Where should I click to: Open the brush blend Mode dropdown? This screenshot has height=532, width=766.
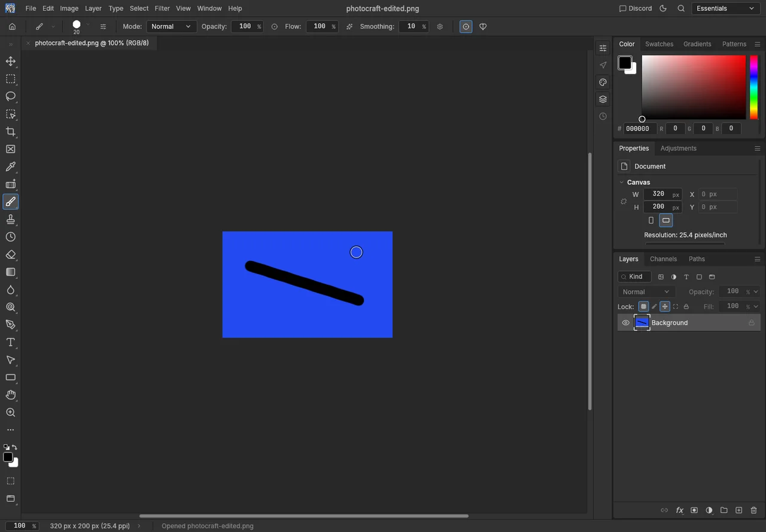pos(171,26)
